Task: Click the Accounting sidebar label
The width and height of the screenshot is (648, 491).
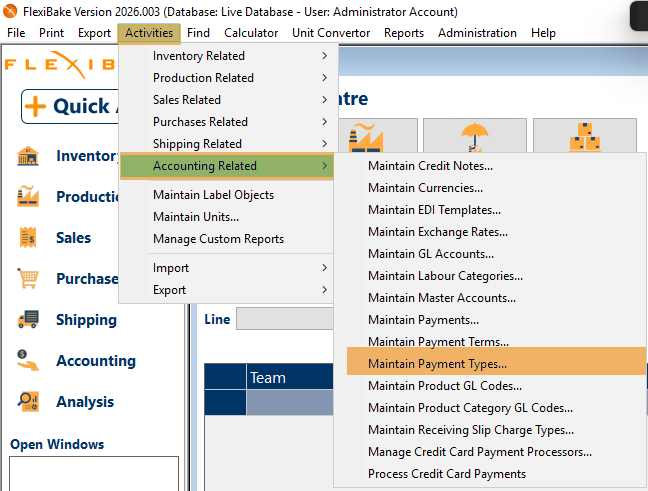Action: pos(96,361)
